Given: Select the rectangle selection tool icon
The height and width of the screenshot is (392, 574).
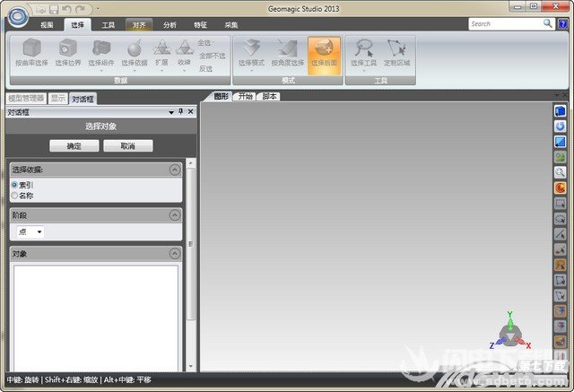Looking at the screenshot, I should tap(560, 204).
